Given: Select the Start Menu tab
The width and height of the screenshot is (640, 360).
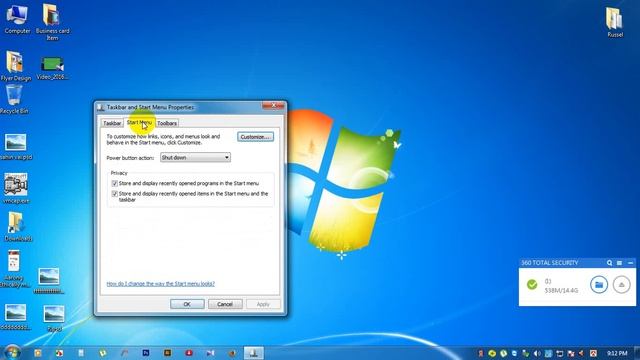Looking at the screenshot, I should [x=139, y=122].
